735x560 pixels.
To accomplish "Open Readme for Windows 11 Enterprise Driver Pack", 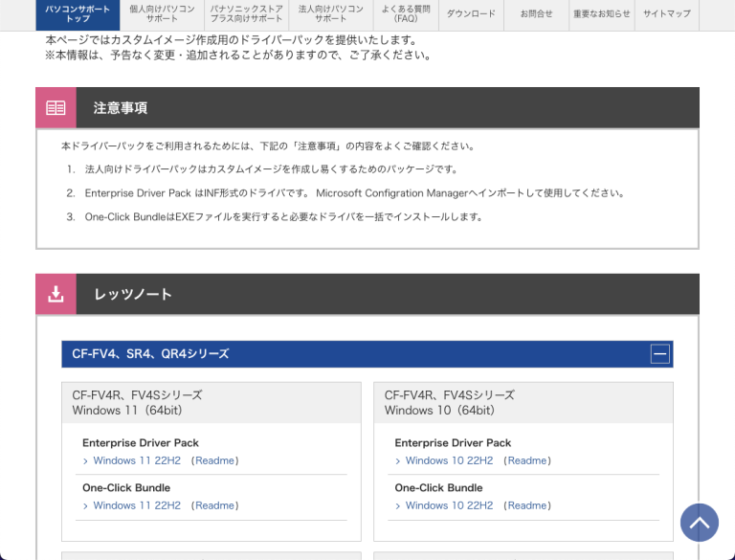I will (214, 460).
